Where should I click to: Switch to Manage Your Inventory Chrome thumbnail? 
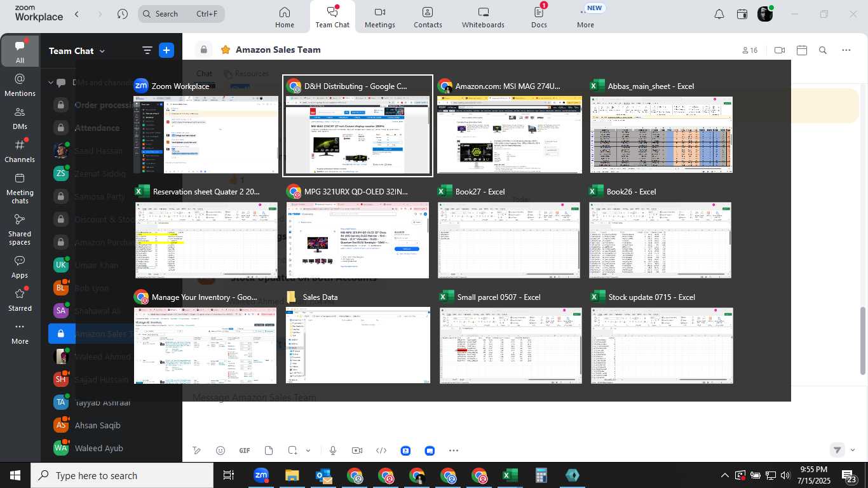click(205, 337)
